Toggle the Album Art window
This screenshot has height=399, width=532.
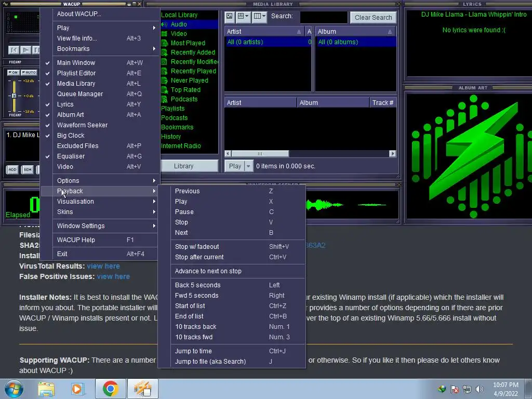coord(100,115)
